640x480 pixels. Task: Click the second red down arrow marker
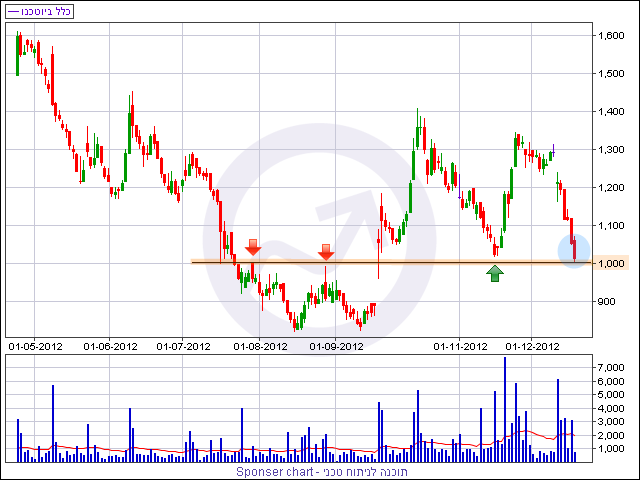(x=326, y=253)
